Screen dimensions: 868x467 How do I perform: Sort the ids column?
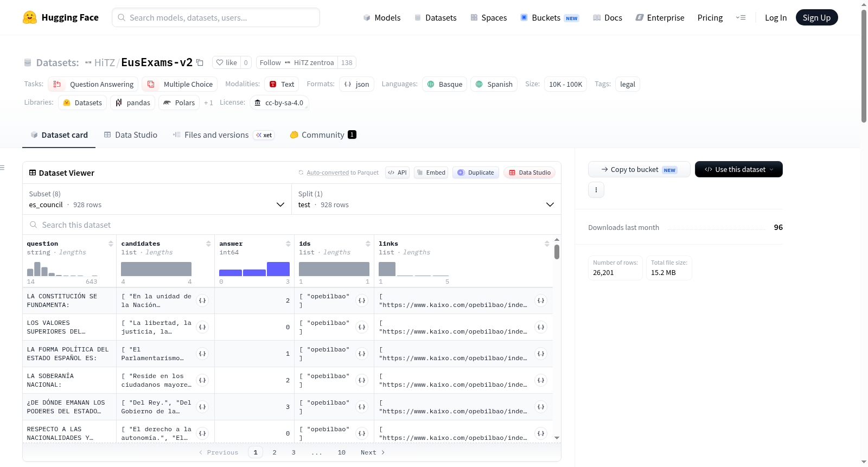pos(368,244)
